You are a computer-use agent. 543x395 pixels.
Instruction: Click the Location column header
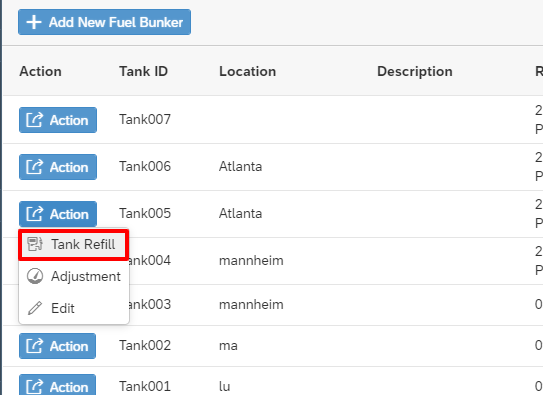(x=247, y=71)
